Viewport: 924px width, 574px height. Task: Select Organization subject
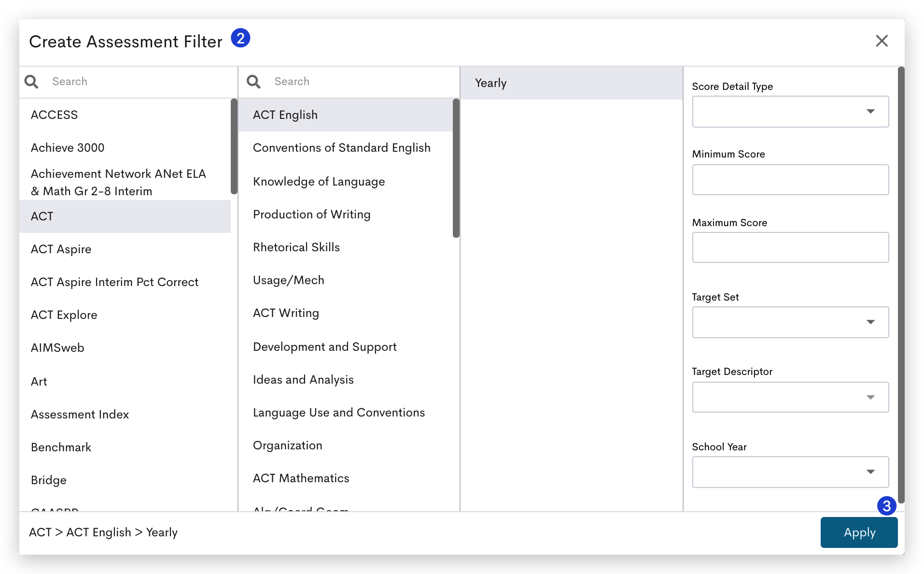pos(346,445)
